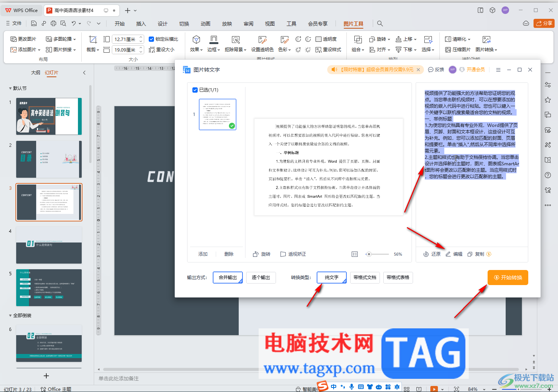This screenshot has width=558, height=392.
Task: Click the fit-to-actual-size 1:1 icon
Action: pos(355,254)
